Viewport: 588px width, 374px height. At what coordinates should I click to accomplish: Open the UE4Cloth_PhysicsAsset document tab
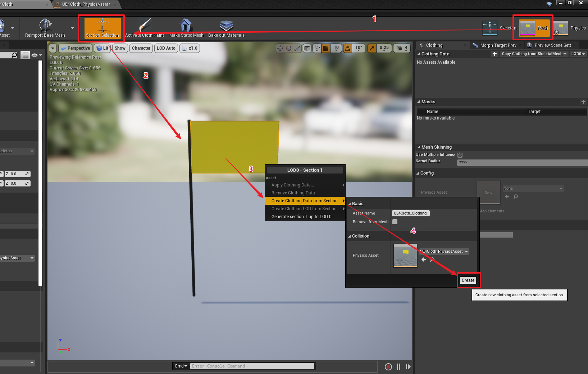86,4
